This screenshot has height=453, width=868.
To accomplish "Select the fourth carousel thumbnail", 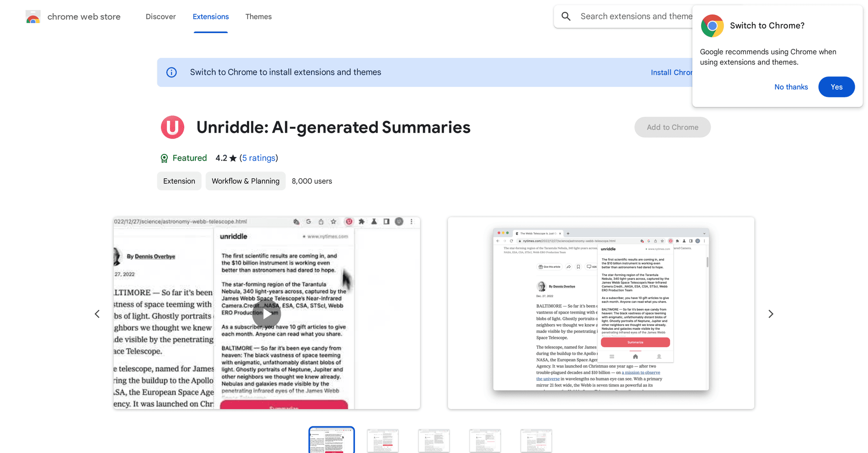I will point(485,440).
